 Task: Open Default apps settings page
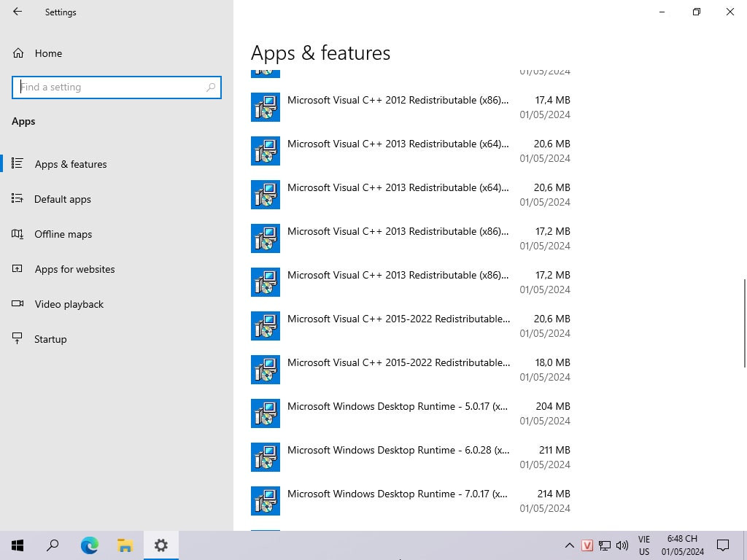coord(63,199)
